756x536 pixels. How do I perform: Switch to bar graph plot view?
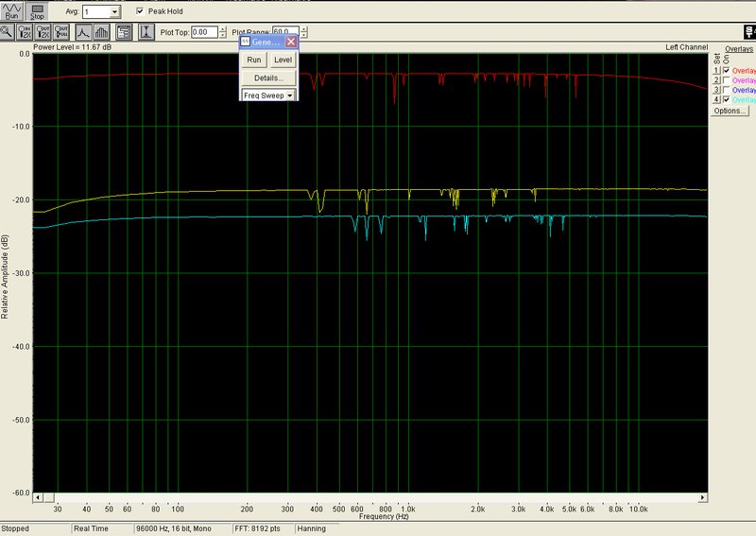(101, 32)
